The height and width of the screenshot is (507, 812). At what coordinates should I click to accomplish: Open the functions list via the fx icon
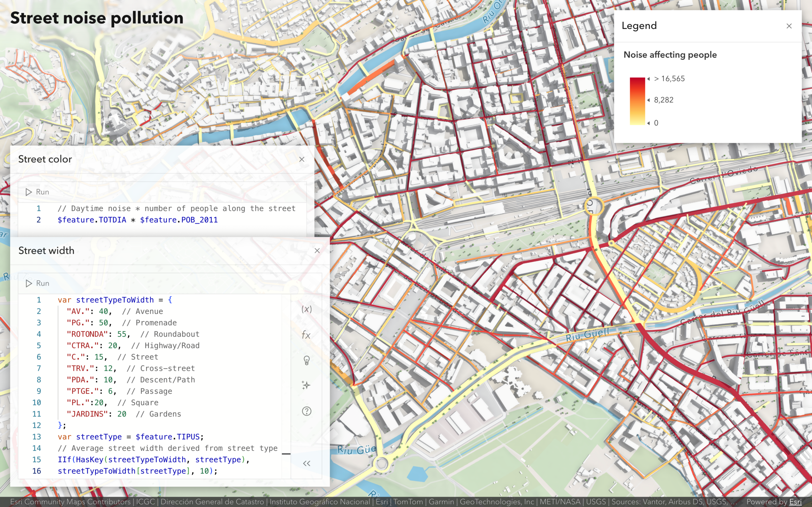click(x=306, y=335)
